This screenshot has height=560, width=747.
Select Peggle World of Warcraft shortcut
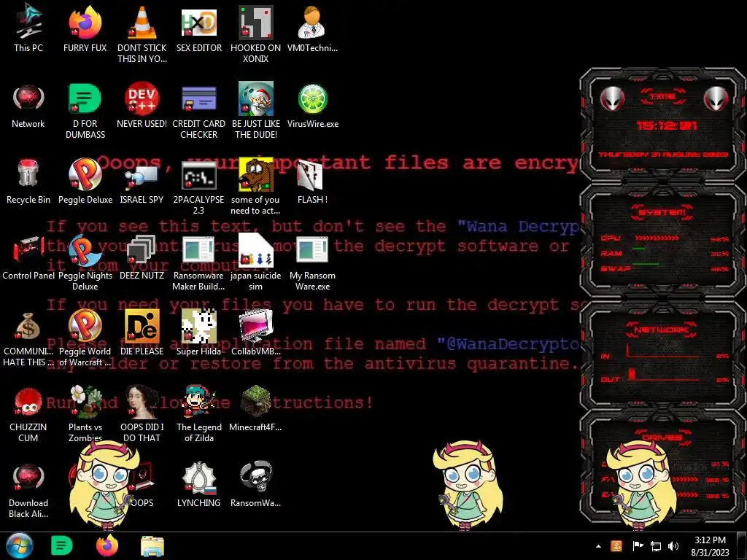[x=85, y=325]
